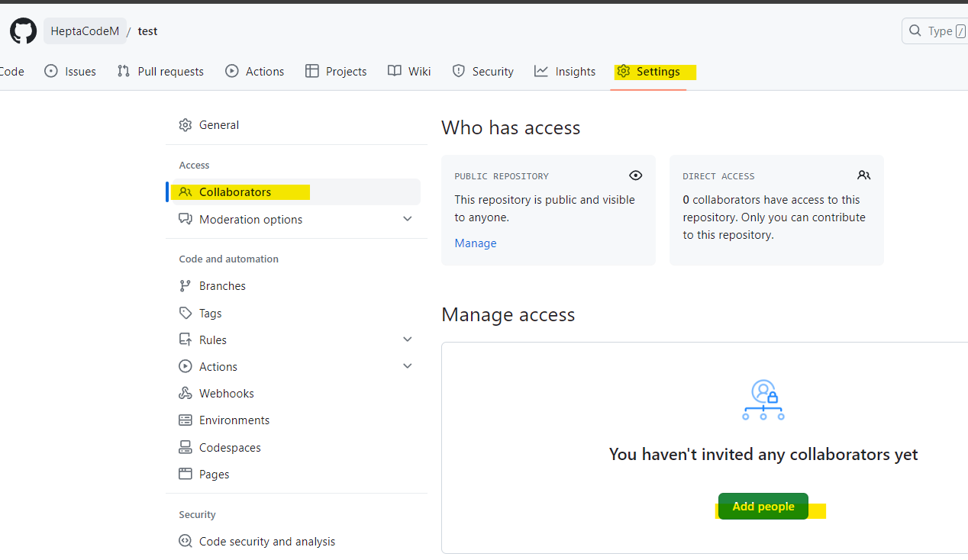
Task: Switch to the Pull requests tab
Action: (x=160, y=71)
